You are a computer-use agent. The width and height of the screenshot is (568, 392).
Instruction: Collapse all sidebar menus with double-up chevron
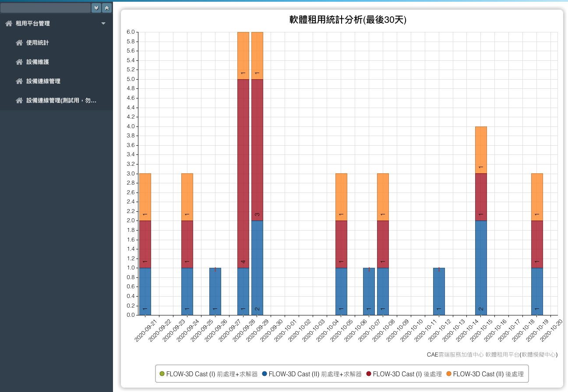(x=107, y=8)
